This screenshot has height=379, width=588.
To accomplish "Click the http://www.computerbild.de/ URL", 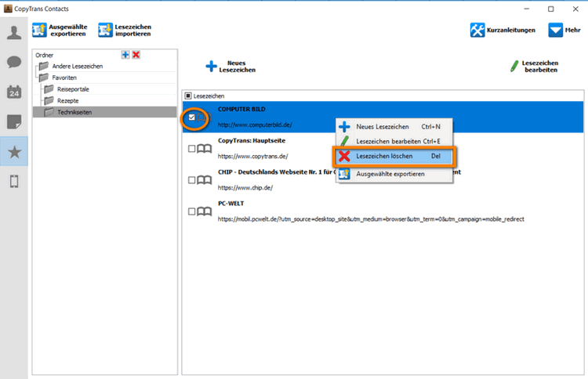I will point(255,125).
